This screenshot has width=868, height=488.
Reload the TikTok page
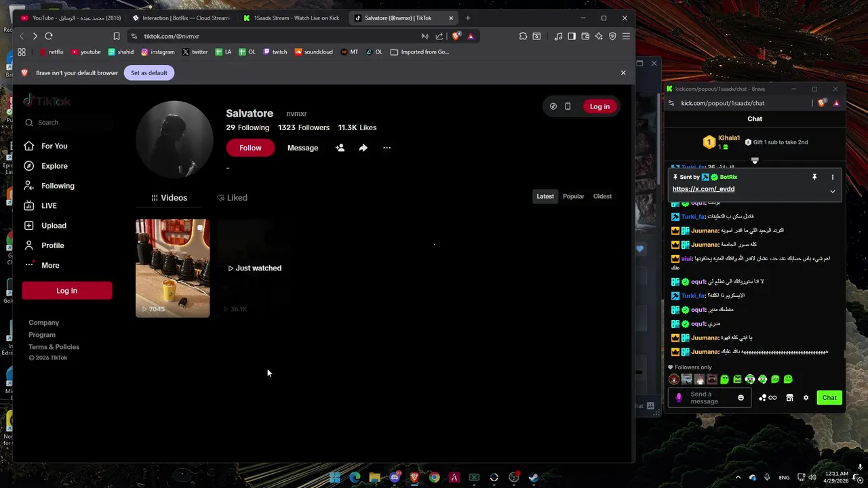click(x=49, y=36)
